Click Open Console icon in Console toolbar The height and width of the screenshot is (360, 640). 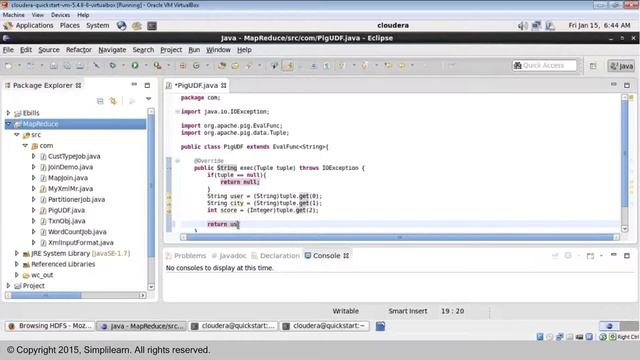(590, 256)
